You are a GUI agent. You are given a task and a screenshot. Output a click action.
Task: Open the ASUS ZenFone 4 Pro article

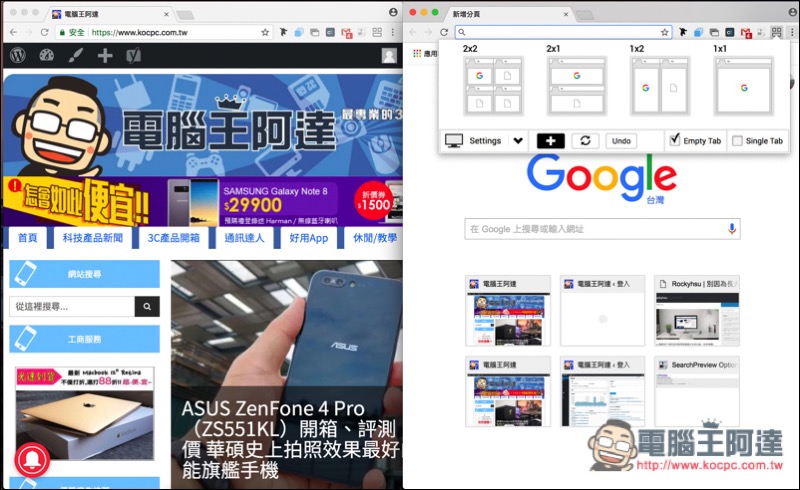(x=287, y=375)
